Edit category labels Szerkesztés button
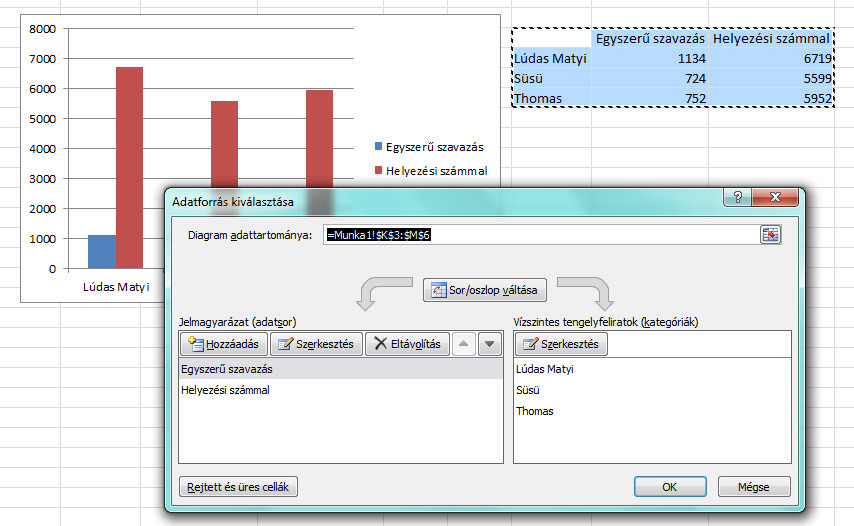854x526 pixels. (561, 344)
